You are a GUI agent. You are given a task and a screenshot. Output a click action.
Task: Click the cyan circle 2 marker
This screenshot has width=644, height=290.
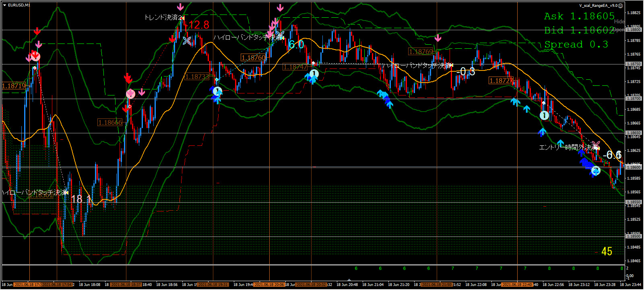point(596,171)
